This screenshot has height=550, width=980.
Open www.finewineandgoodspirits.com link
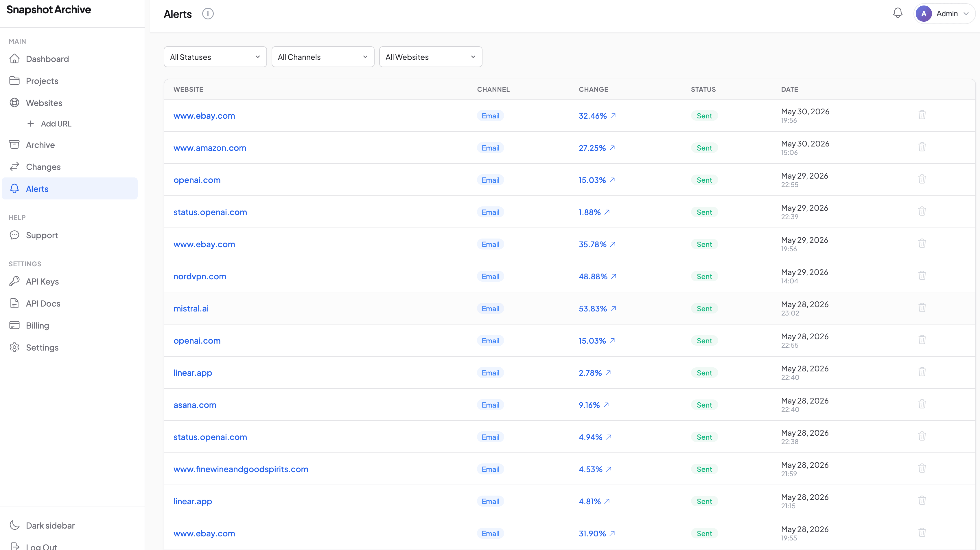[x=241, y=469]
